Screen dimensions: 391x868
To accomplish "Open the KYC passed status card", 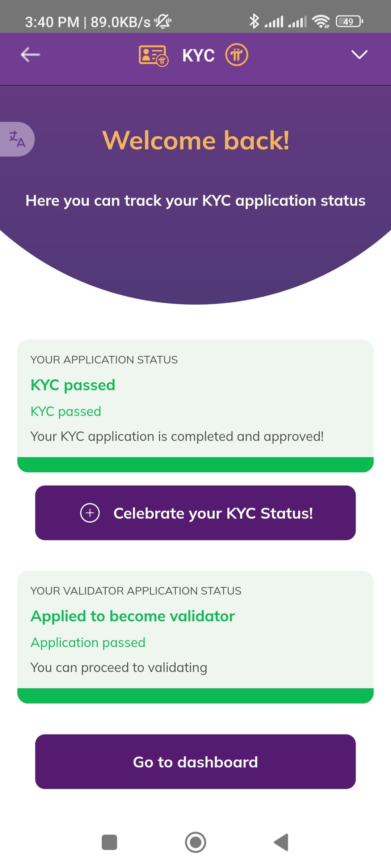I will 195,406.
